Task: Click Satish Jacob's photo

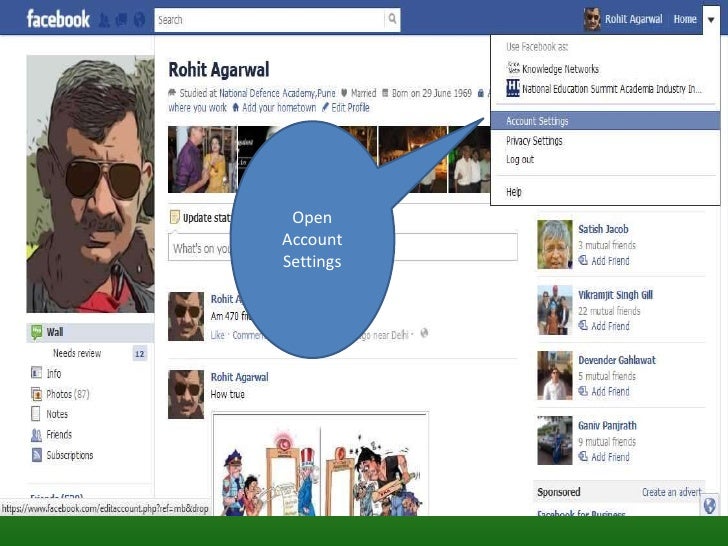Action: pyautogui.click(x=555, y=244)
